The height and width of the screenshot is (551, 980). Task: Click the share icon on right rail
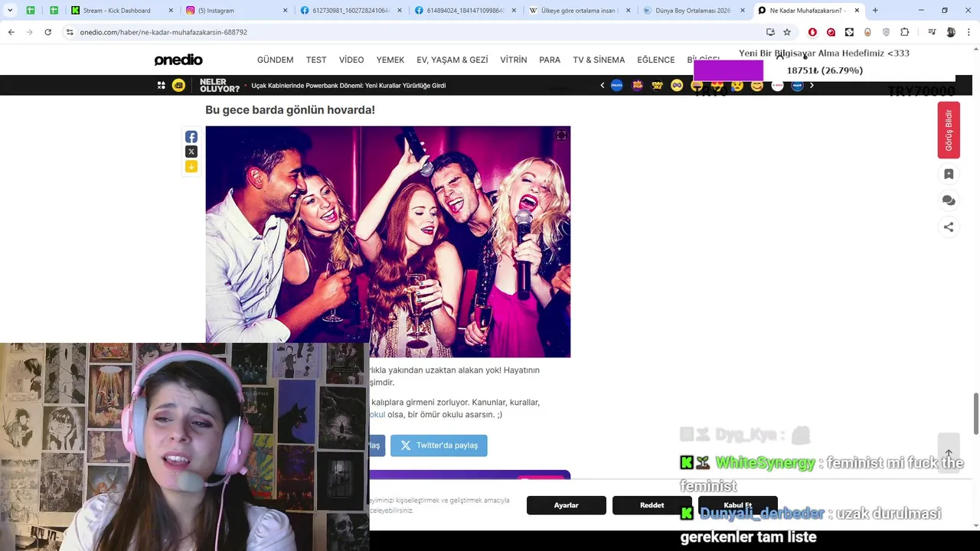coord(949,227)
